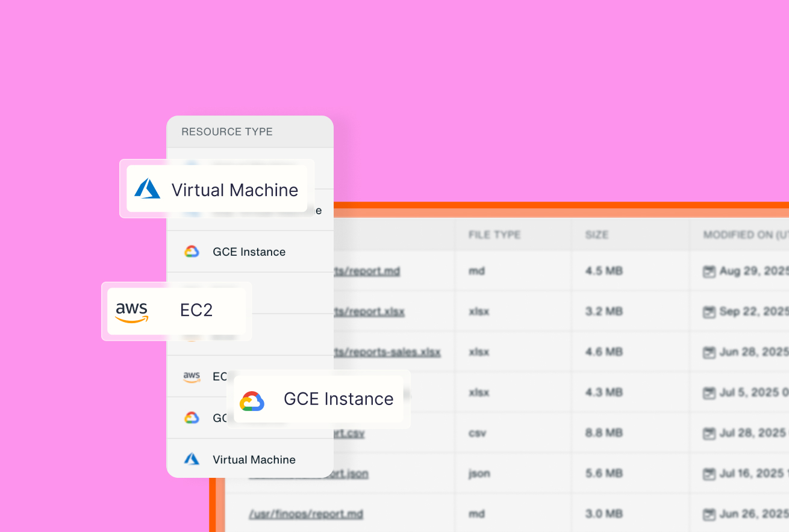Viewport: 789px width, 532px height.
Task: Click the 5.6 MB size cell
Action: click(x=603, y=474)
